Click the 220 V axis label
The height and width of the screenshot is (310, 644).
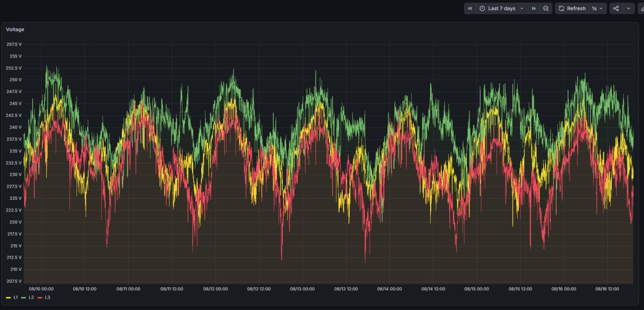point(16,222)
